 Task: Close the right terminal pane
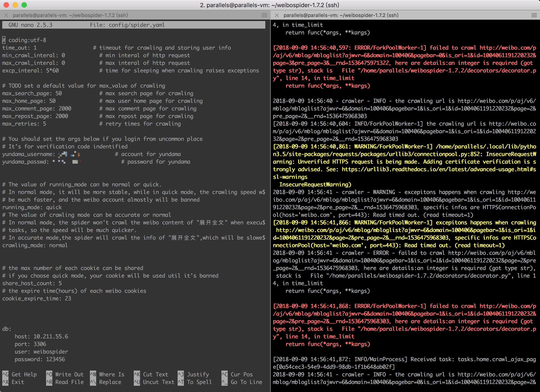click(x=277, y=15)
